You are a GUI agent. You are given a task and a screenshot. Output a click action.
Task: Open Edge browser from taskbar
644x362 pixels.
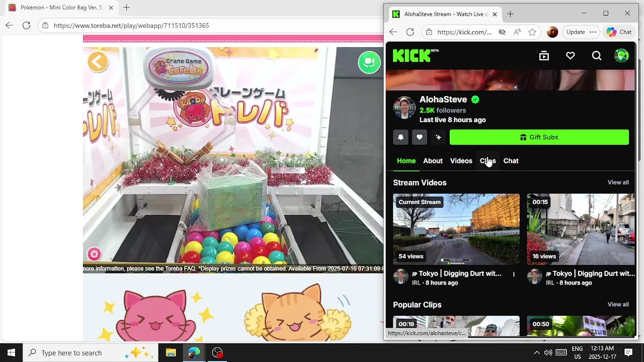(x=194, y=352)
